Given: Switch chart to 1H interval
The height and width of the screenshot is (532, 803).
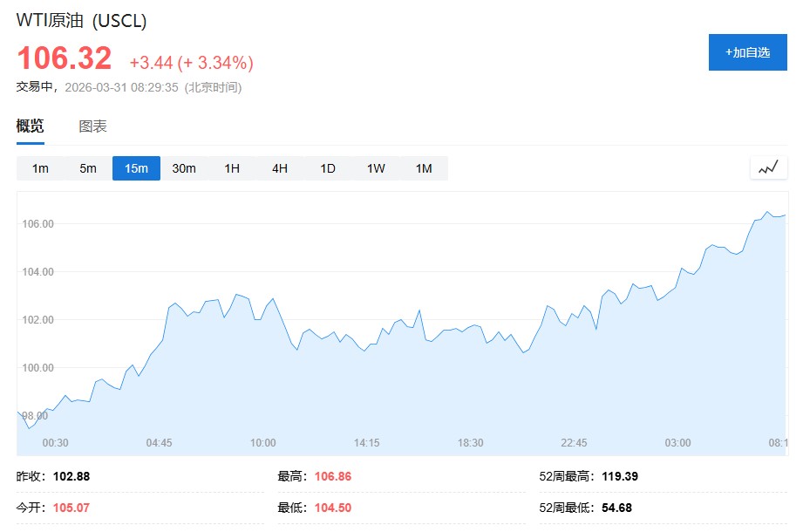Looking at the screenshot, I should (x=232, y=168).
